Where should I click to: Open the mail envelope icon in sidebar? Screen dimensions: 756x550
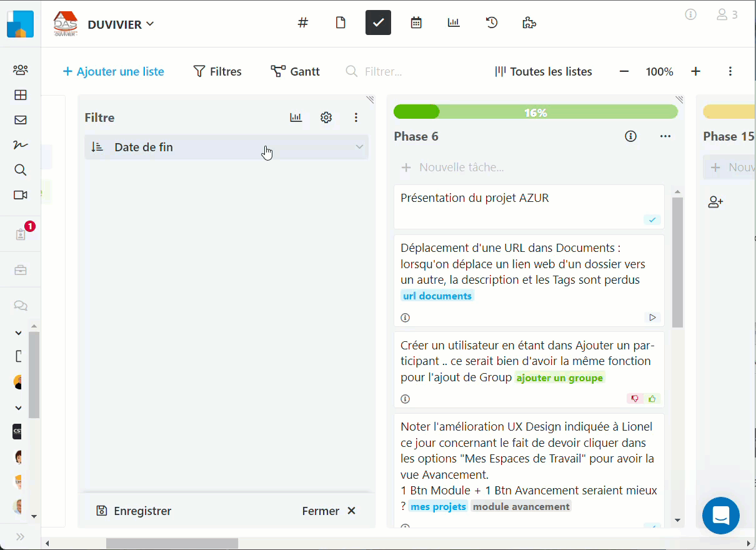(x=21, y=120)
